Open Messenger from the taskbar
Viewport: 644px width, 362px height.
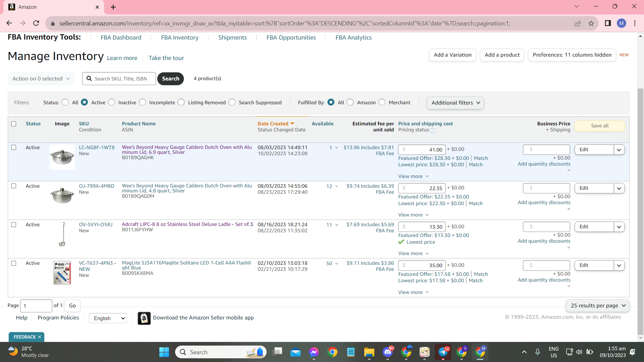click(x=314, y=352)
